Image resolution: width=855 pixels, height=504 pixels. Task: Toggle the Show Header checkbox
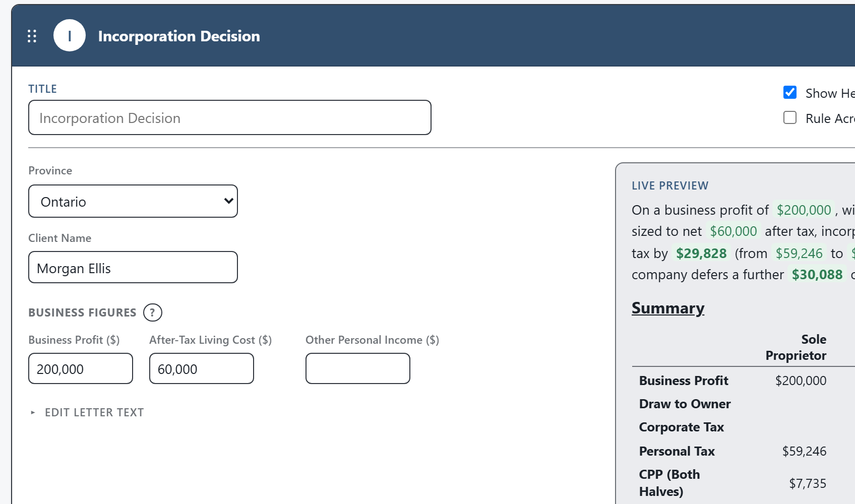tap(790, 92)
